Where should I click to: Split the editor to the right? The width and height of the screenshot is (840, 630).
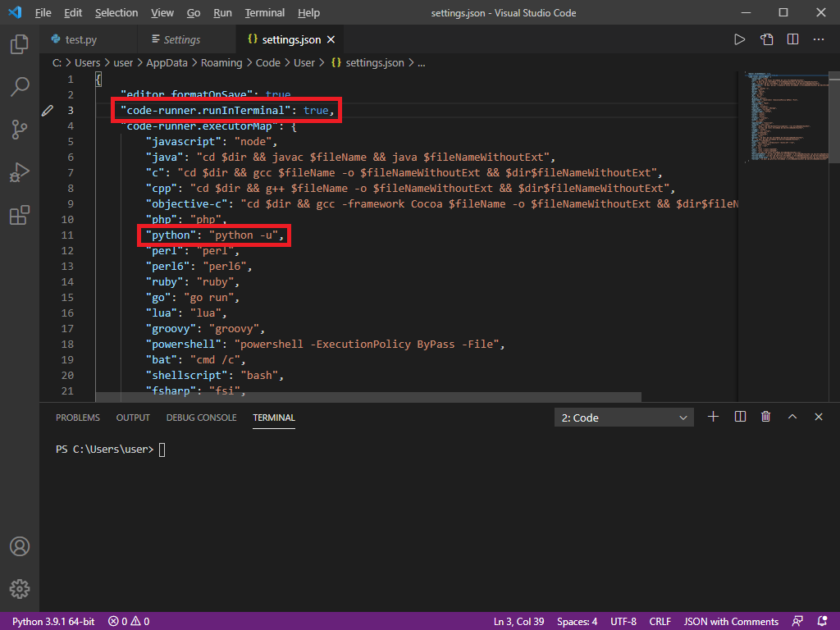click(793, 39)
